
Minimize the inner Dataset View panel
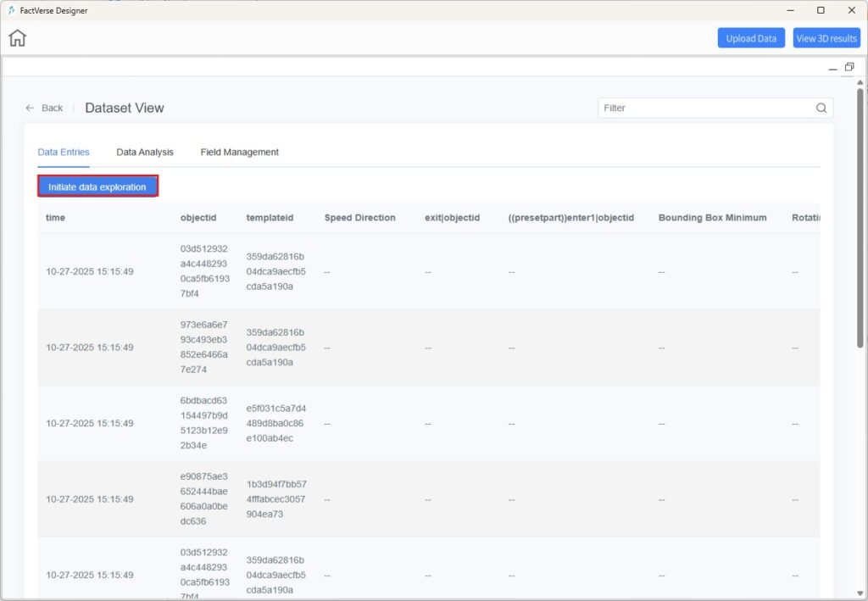coord(832,68)
